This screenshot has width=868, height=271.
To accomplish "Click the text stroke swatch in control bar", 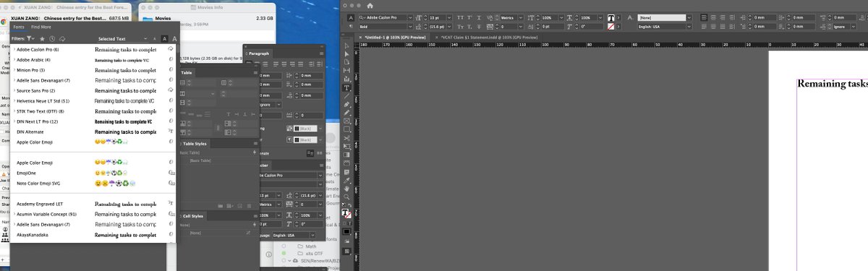I will pyautogui.click(x=610, y=27).
